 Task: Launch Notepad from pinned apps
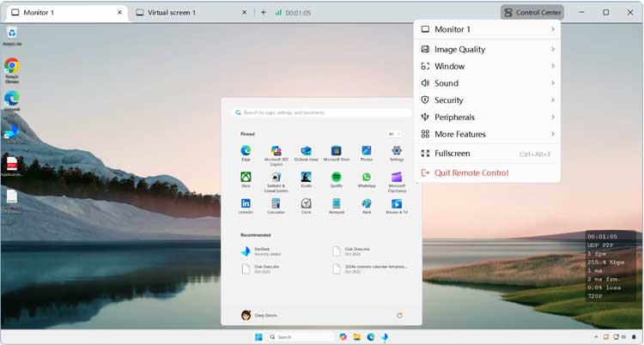pyautogui.click(x=337, y=206)
